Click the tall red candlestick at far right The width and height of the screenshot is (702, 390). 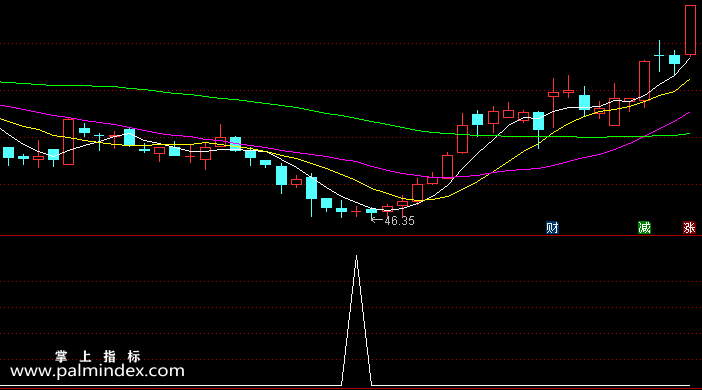pyautogui.click(x=690, y=30)
